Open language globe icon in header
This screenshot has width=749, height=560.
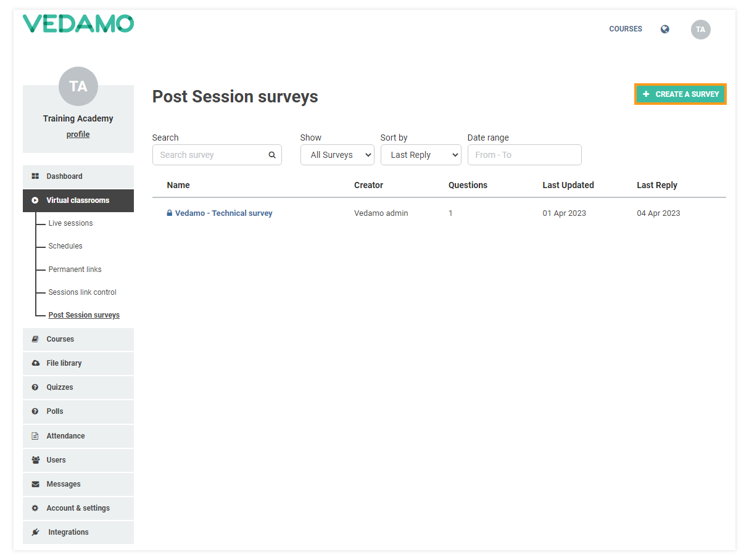(664, 29)
